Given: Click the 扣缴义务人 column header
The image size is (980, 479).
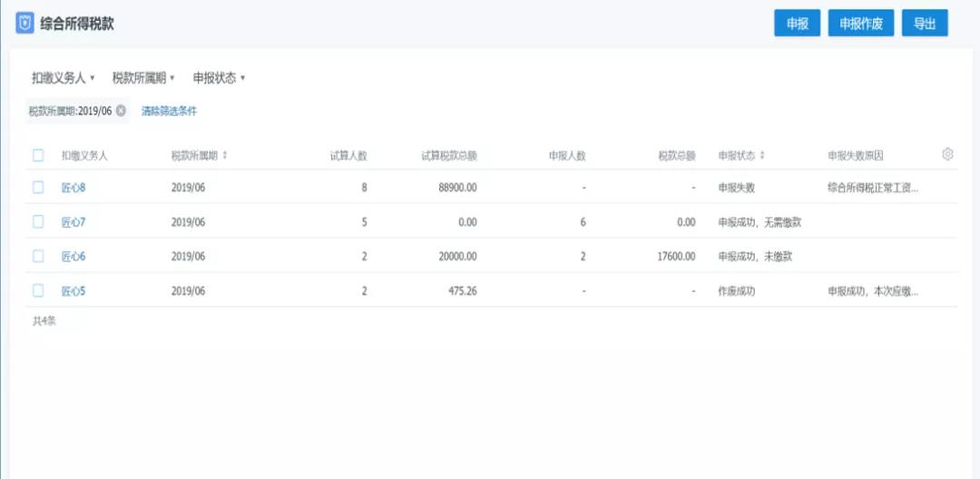Looking at the screenshot, I should pos(84,155).
